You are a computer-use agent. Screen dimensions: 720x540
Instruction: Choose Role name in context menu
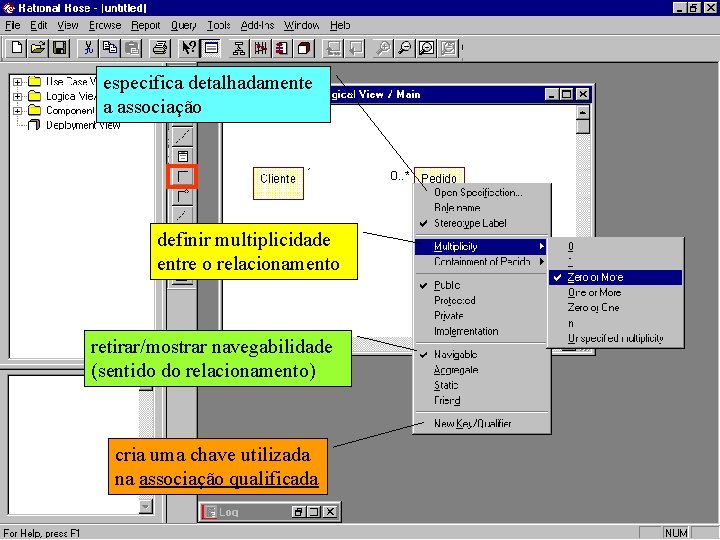click(x=482, y=208)
